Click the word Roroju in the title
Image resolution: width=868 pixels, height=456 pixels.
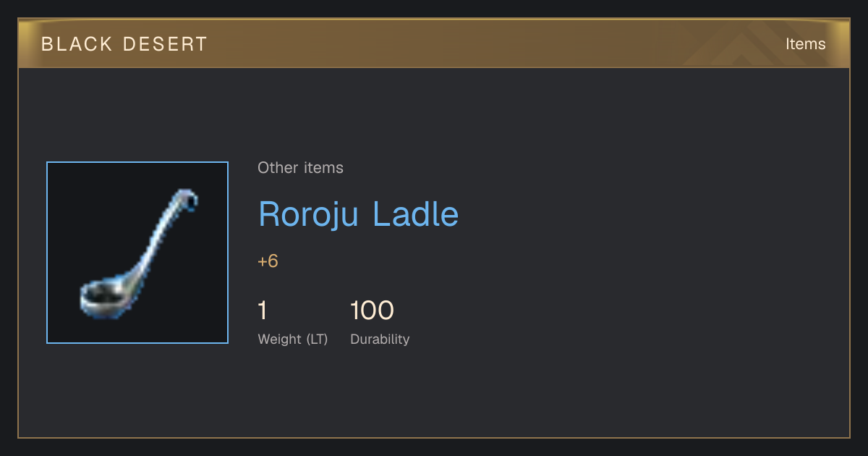click(x=309, y=215)
